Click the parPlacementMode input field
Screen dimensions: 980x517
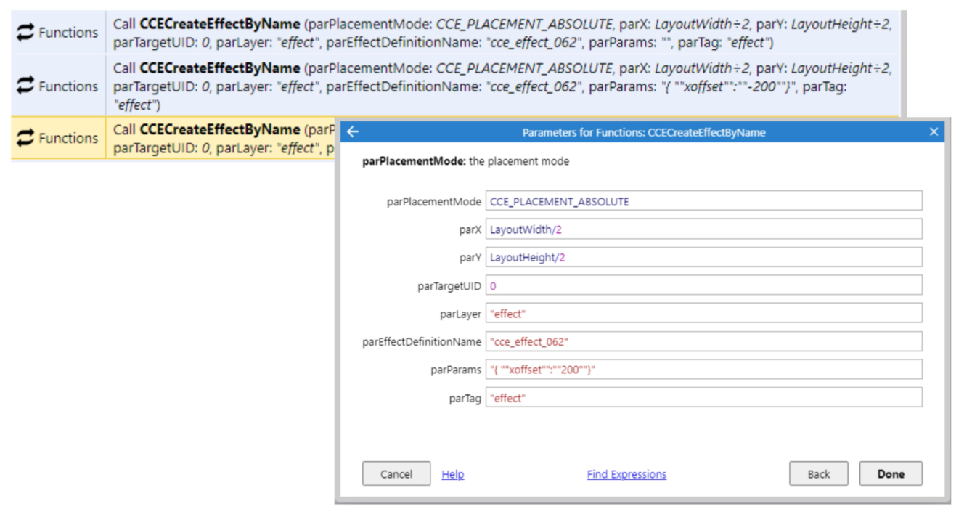click(x=703, y=201)
